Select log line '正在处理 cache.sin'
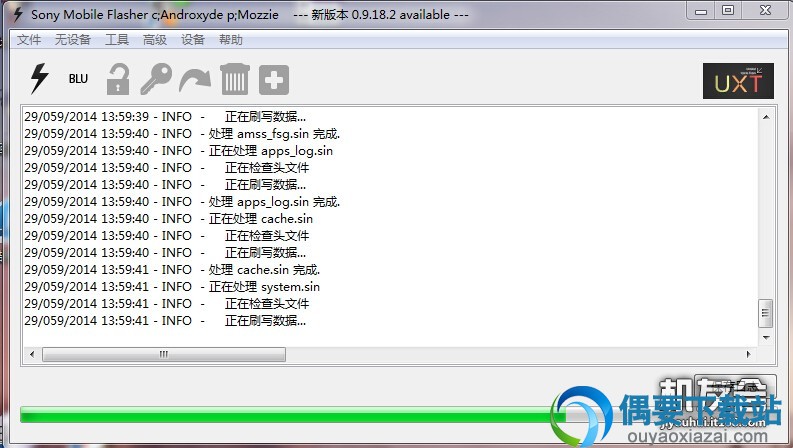The height and width of the screenshot is (448, 793). click(168, 218)
